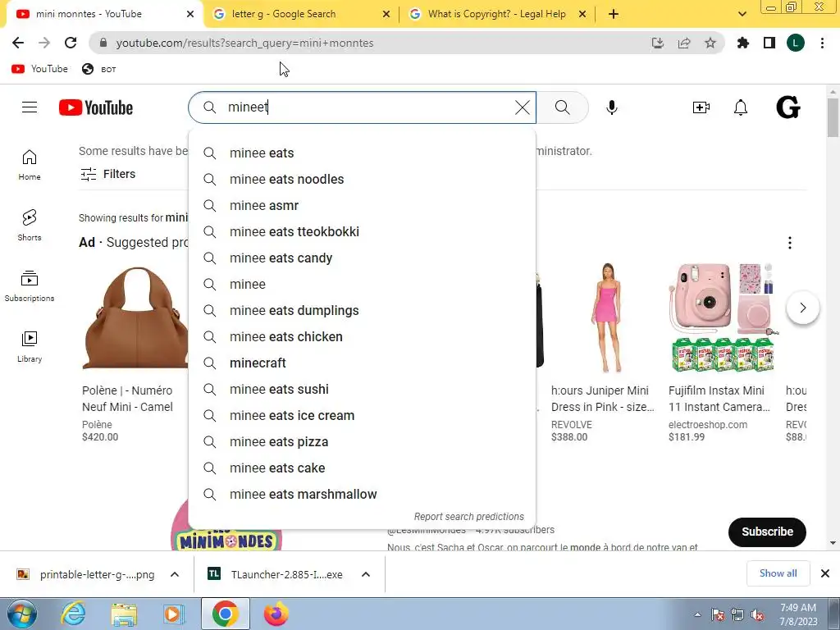
Task: Select suggestion 'minee eats sushi'
Action: (x=362, y=390)
